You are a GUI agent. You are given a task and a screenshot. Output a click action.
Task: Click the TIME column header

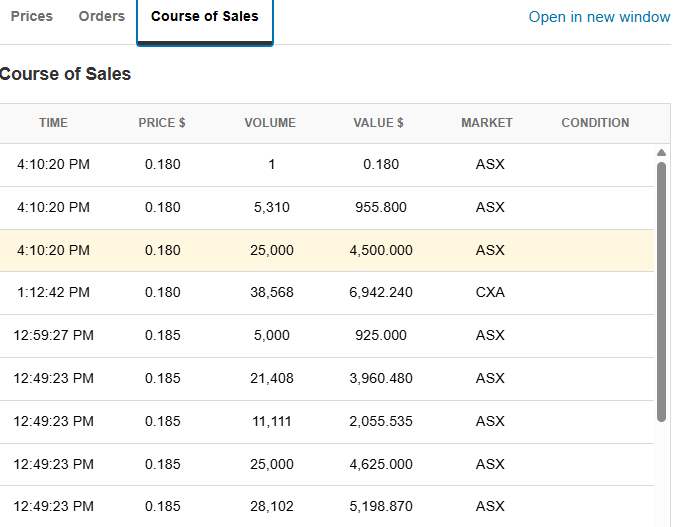(53, 123)
